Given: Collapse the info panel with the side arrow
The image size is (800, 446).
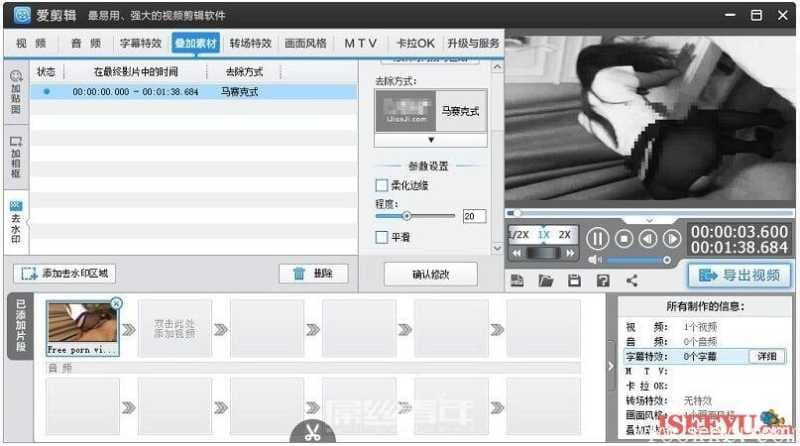Looking at the screenshot, I should (x=611, y=366).
